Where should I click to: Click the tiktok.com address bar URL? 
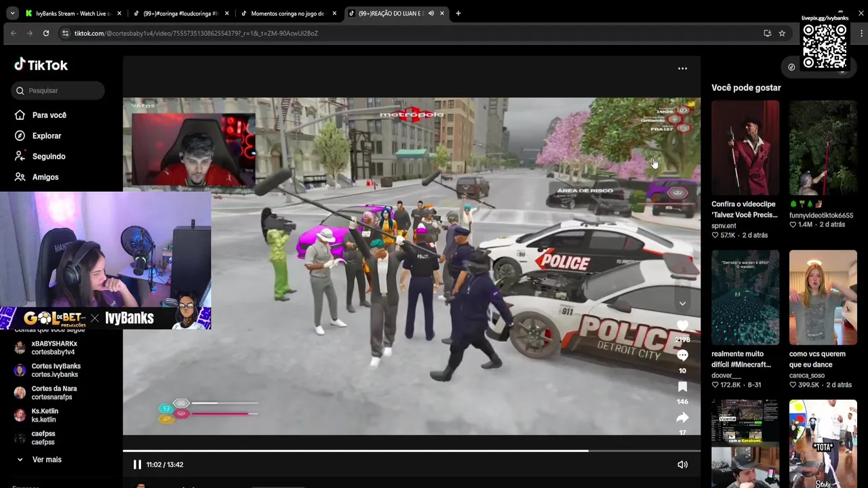[x=196, y=33]
